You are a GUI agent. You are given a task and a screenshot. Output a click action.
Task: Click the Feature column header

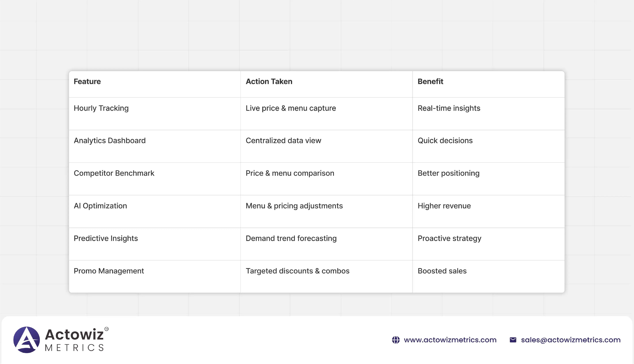[87, 82]
